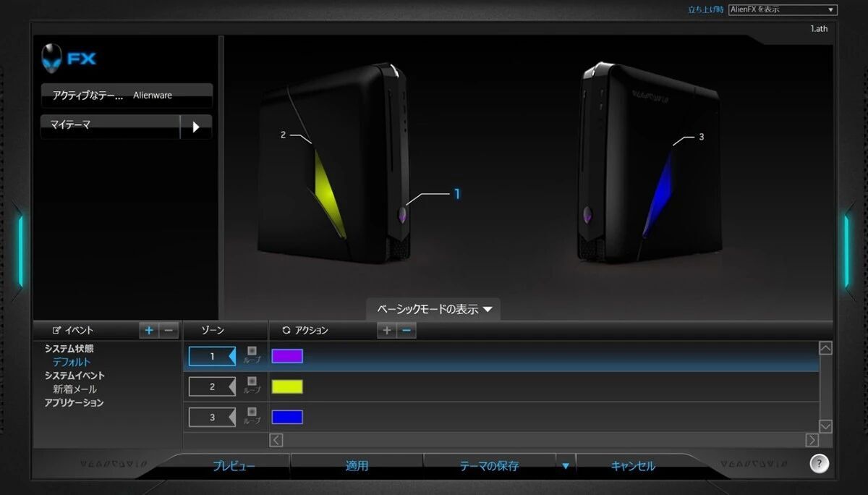Image resolution: width=868 pixels, height=495 pixels.
Task: Expand マイテーマ with arrow button
Action: (x=196, y=127)
